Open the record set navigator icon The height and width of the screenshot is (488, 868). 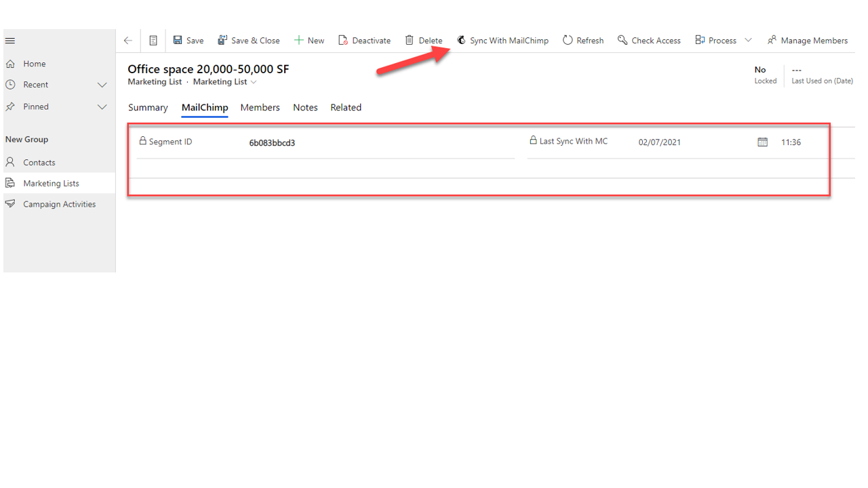click(x=153, y=40)
